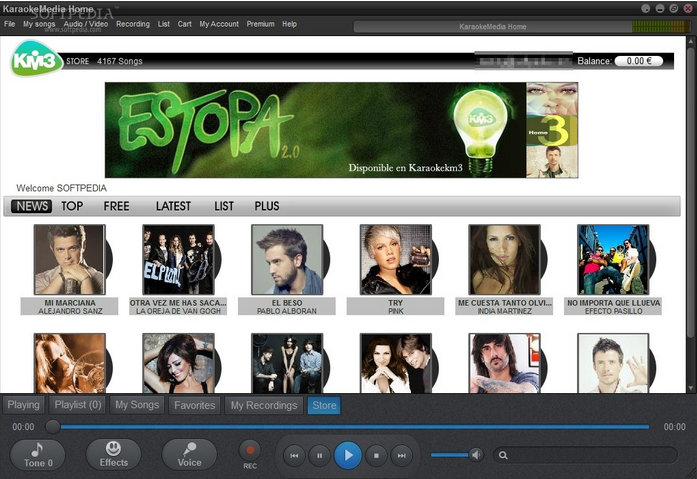Adjust the volume slider
Image resolution: width=697 pixels, height=479 pixels.
pos(449,455)
